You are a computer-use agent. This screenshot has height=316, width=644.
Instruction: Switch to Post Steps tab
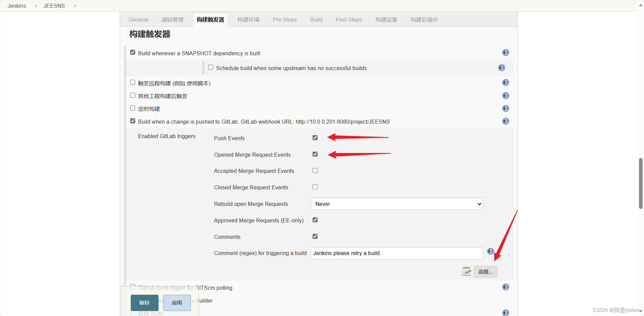point(349,20)
